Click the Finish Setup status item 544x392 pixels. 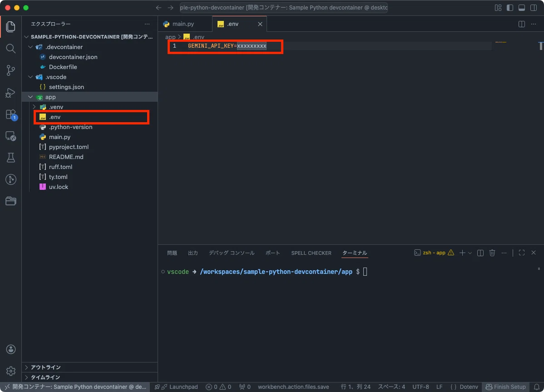505,387
